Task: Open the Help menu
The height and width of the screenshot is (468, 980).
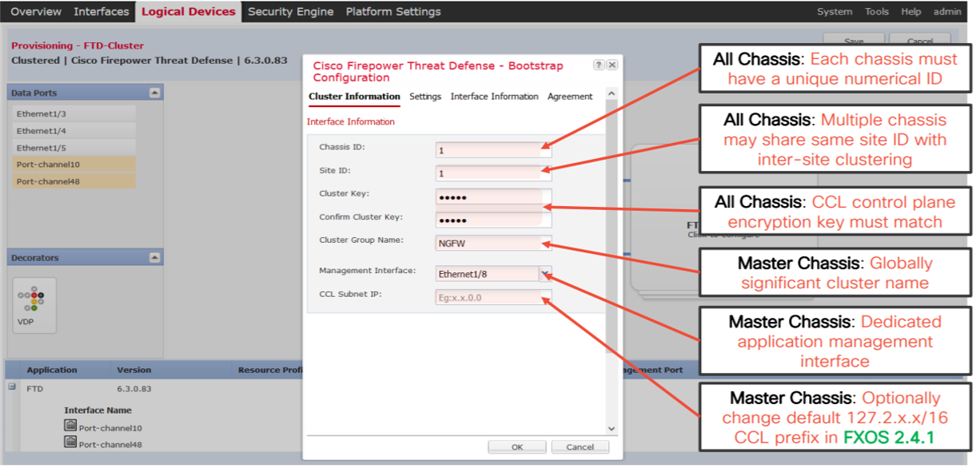Action: [x=911, y=12]
